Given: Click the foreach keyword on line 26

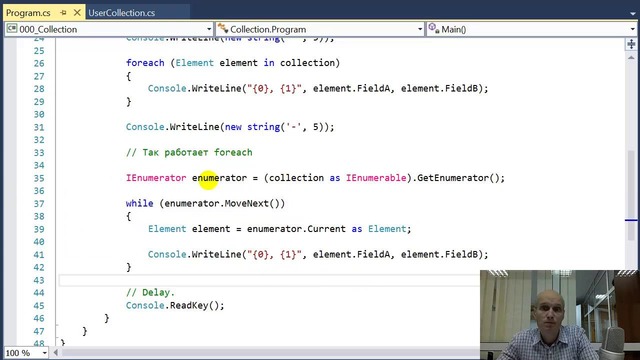Looking at the screenshot, I should coord(145,63).
